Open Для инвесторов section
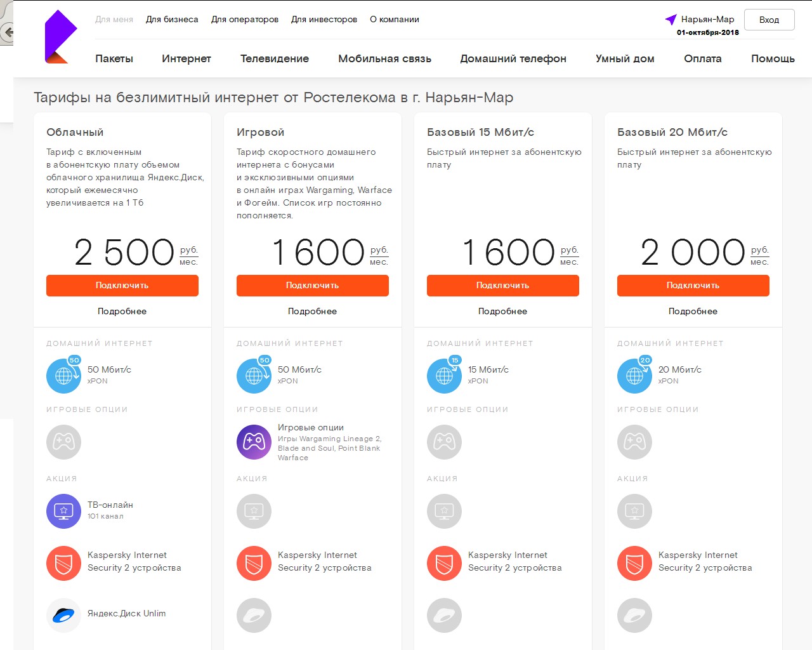812x650 pixels. pyautogui.click(x=324, y=20)
